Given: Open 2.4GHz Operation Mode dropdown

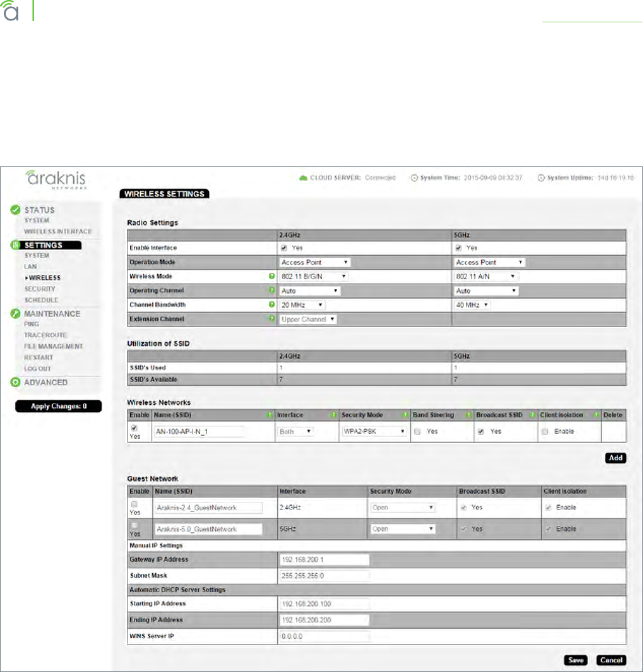Looking at the screenshot, I should tap(315, 262).
